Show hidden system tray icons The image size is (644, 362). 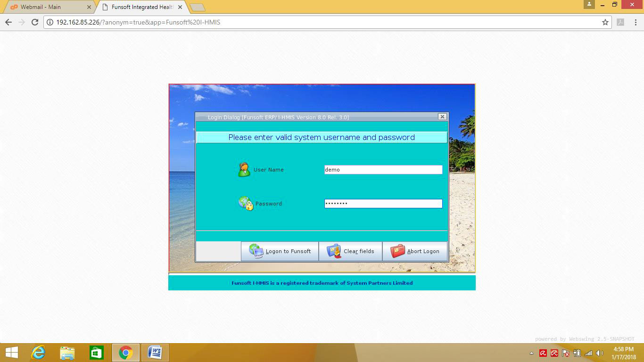(x=532, y=353)
